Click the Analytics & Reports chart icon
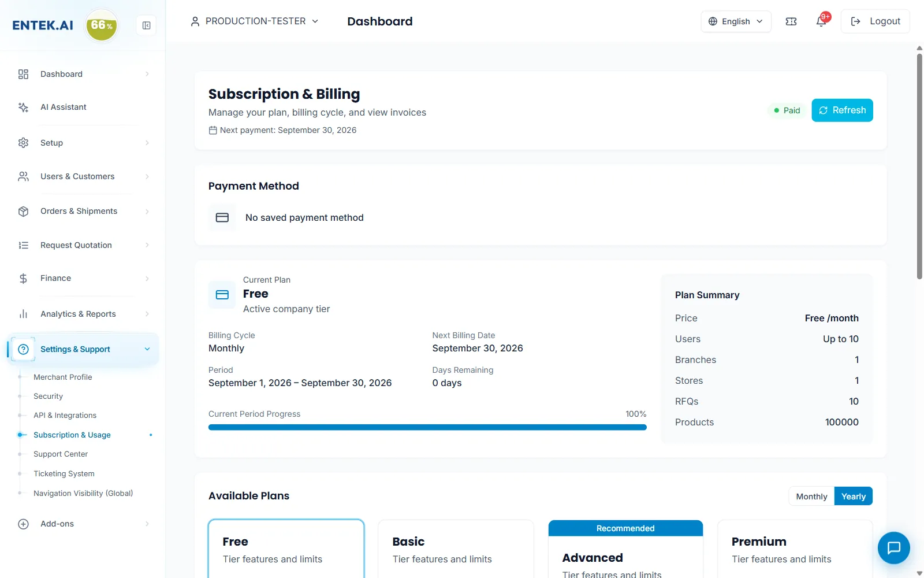The image size is (924, 578). click(x=23, y=314)
